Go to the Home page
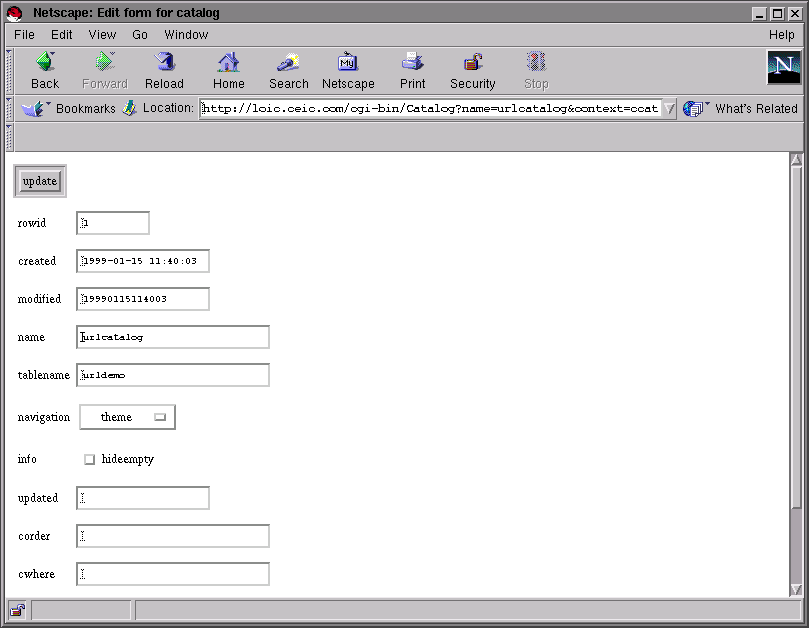Screen dimensions: 809x628 coord(229,70)
